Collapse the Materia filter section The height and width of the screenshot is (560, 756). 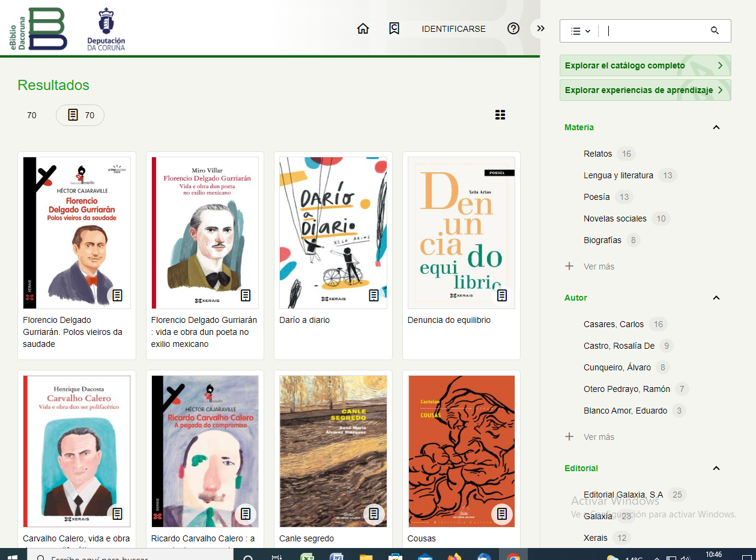pyautogui.click(x=716, y=127)
